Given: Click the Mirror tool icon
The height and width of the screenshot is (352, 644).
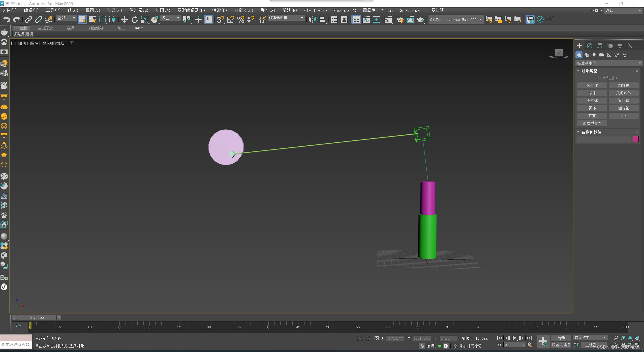Looking at the screenshot, I should [312, 19].
